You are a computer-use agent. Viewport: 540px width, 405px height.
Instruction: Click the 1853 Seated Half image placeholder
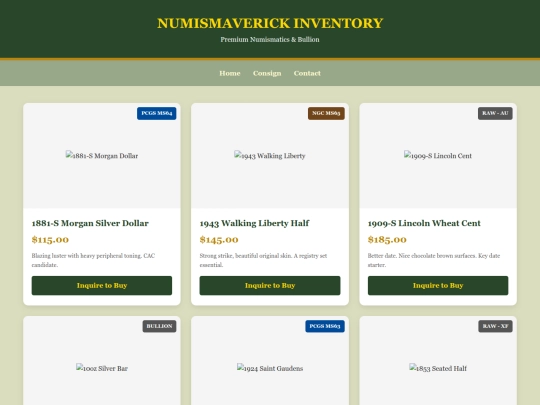click(438, 368)
